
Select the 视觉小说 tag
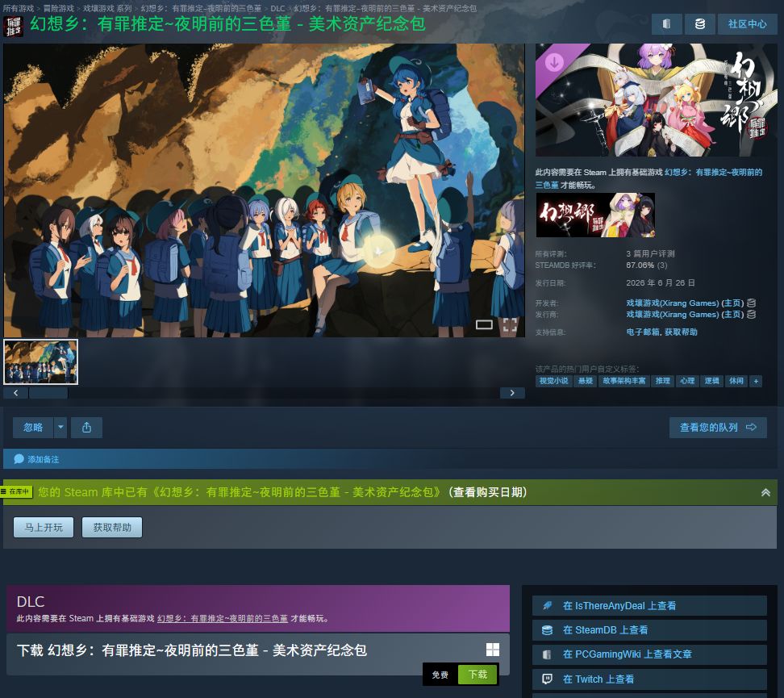[553, 381]
